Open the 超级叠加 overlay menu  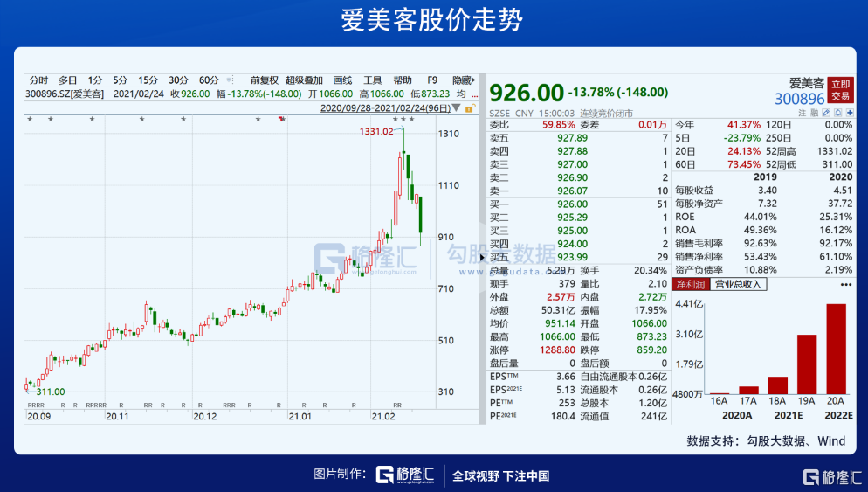[304, 80]
